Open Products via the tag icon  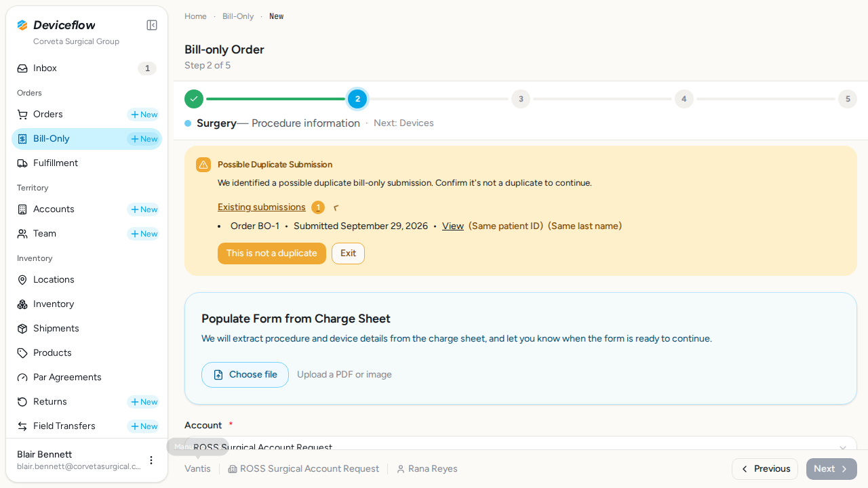(x=22, y=353)
